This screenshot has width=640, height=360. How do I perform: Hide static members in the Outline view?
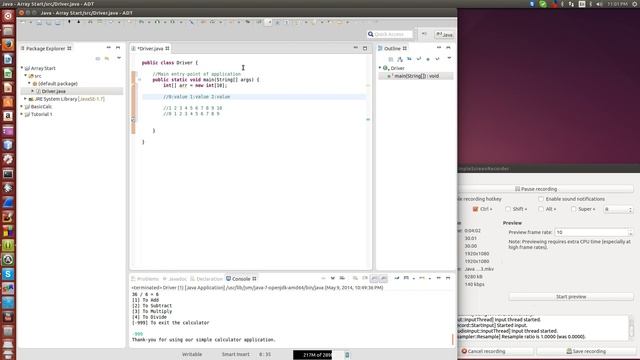point(419,59)
